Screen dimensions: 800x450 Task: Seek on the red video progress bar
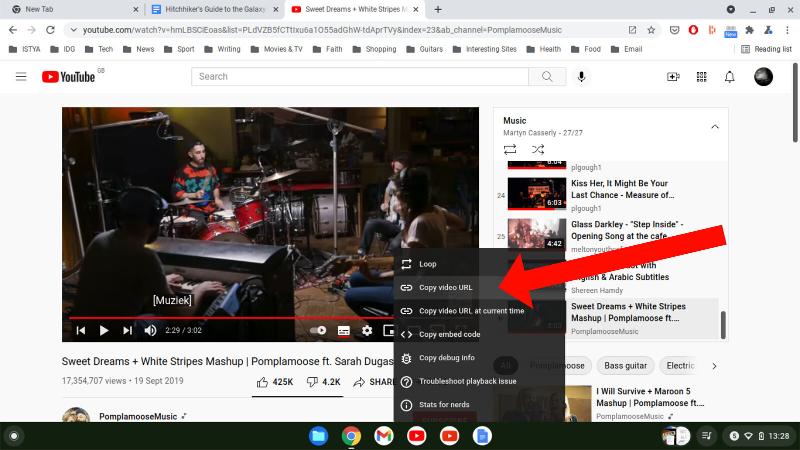pyautogui.click(x=231, y=318)
